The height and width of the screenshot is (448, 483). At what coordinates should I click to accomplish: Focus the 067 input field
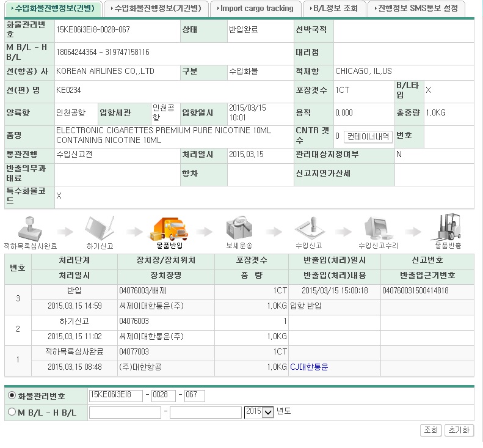point(194,395)
